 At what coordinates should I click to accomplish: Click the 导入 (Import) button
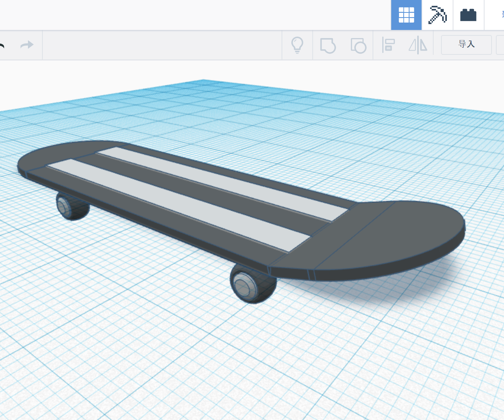click(x=466, y=44)
